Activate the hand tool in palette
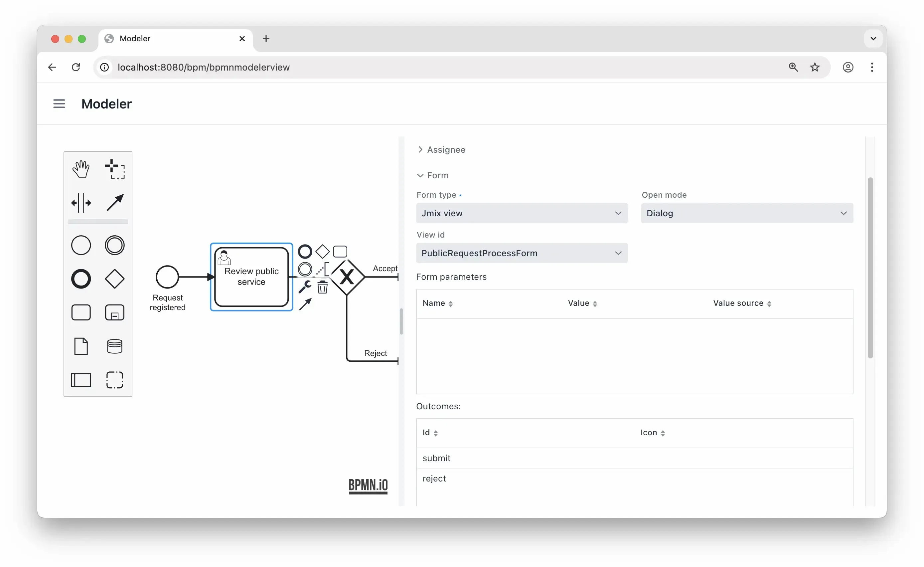924x567 pixels. point(81,169)
